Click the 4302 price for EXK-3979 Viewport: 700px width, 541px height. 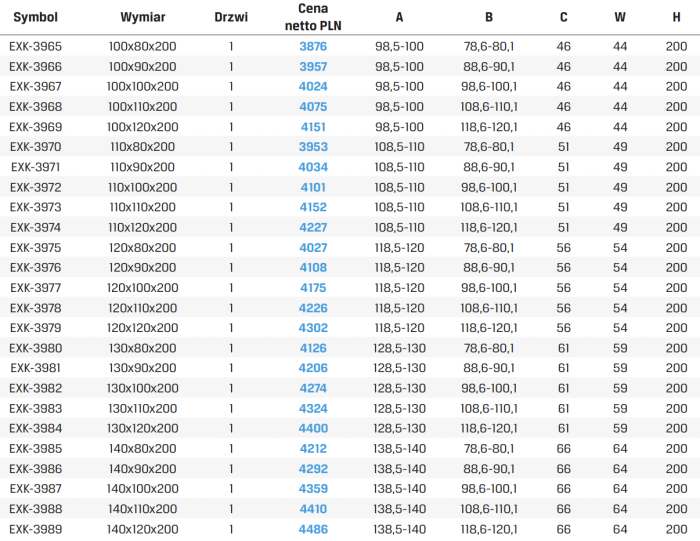point(313,328)
